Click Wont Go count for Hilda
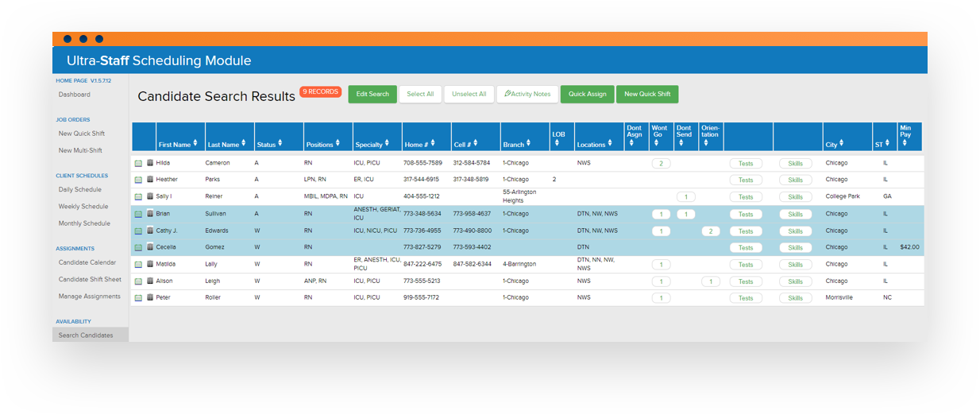The width and height of the screenshot is (980, 415). [x=661, y=163]
